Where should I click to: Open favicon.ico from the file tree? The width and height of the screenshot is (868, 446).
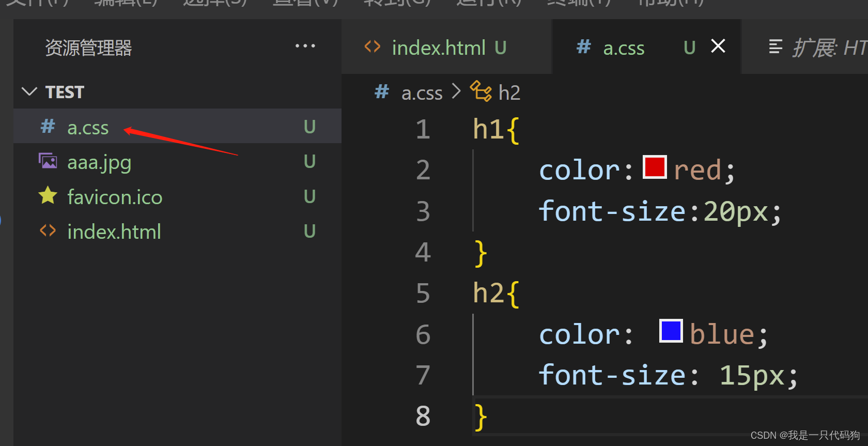click(x=177, y=197)
